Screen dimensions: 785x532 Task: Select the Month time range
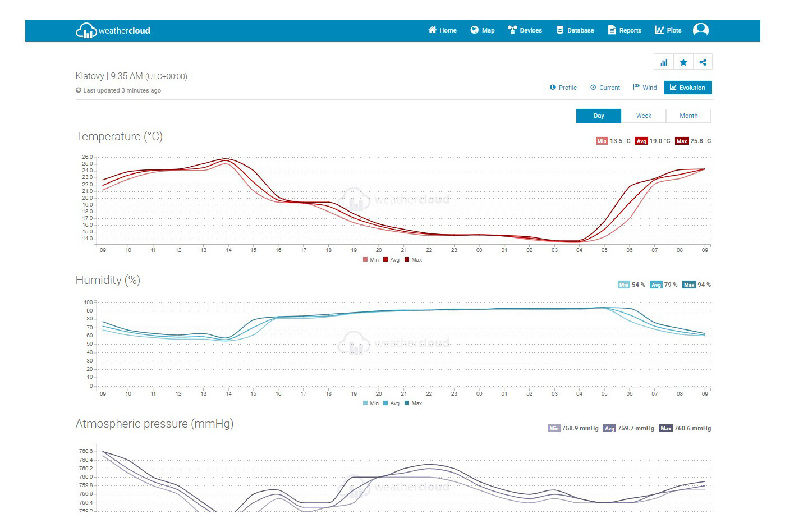(688, 116)
